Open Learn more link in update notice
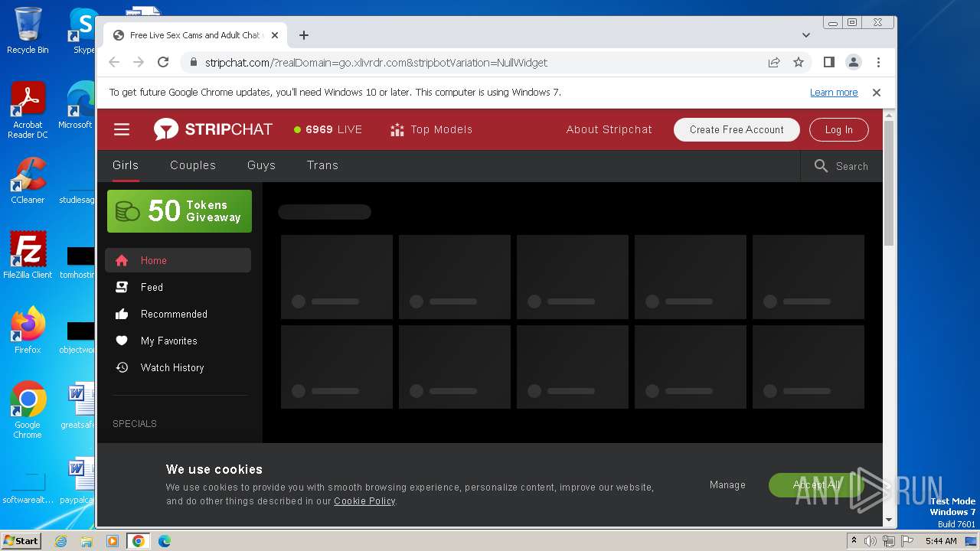 coord(834,93)
